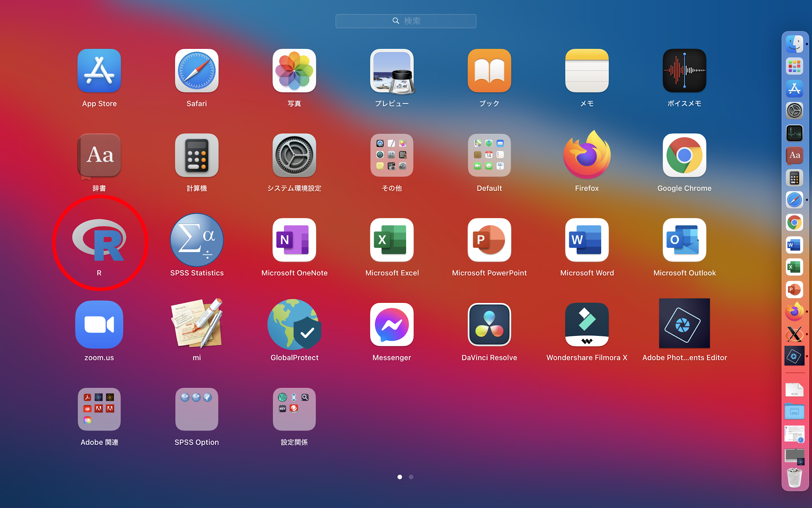Open Microsoft OneNote
Screen dimensions: 812x508
click(x=294, y=240)
